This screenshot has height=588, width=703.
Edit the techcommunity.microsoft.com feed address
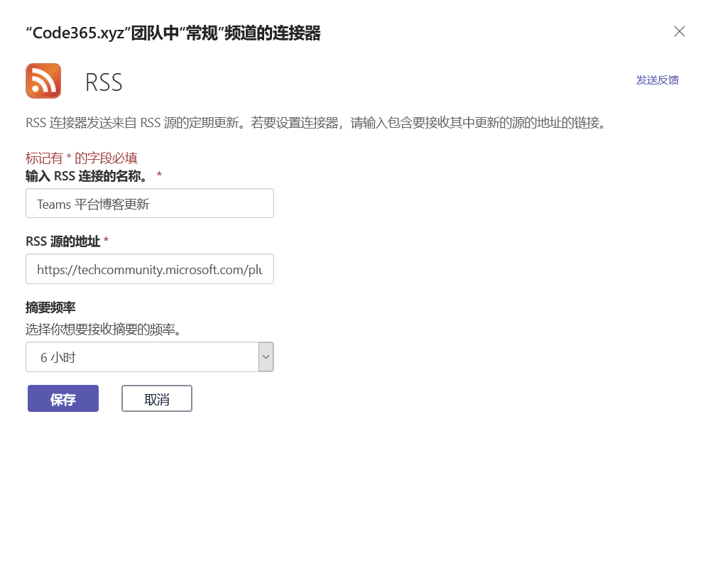[149, 269]
